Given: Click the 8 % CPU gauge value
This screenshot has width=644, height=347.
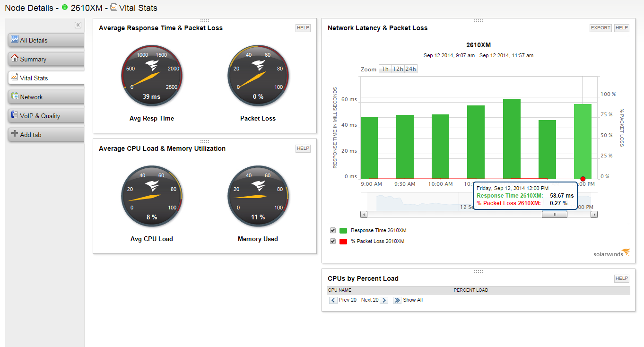Looking at the screenshot, I should (x=151, y=217).
